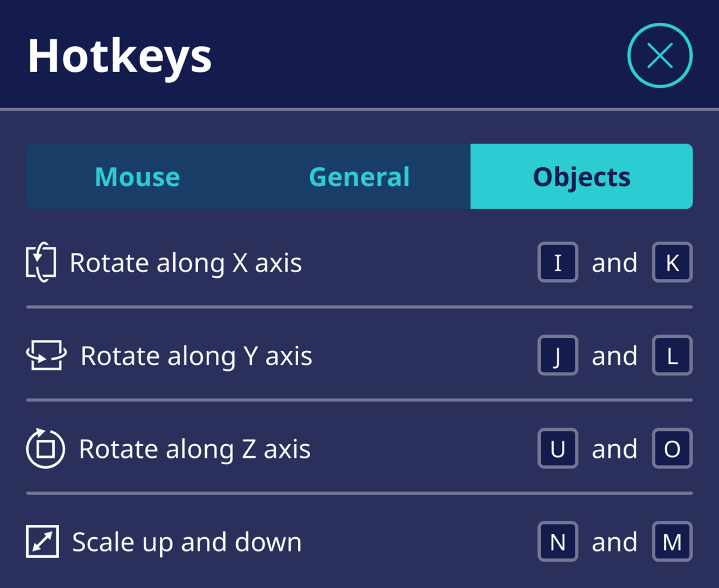Select the J key badge
719x588 pixels.
point(557,355)
